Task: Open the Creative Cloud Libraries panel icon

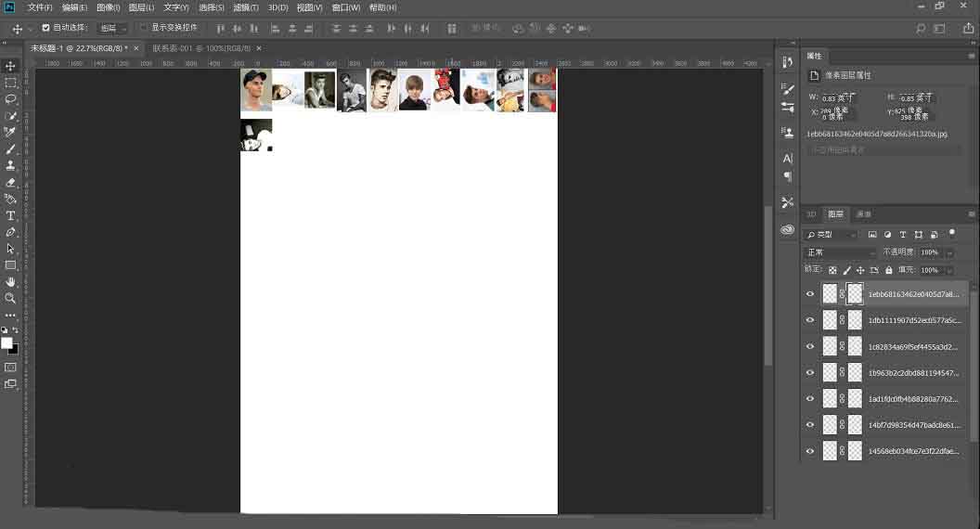Action: [x=788, y=229]
